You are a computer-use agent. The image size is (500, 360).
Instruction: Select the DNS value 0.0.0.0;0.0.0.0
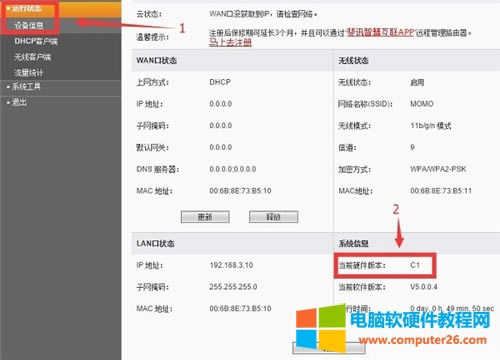tap(233, 169)
